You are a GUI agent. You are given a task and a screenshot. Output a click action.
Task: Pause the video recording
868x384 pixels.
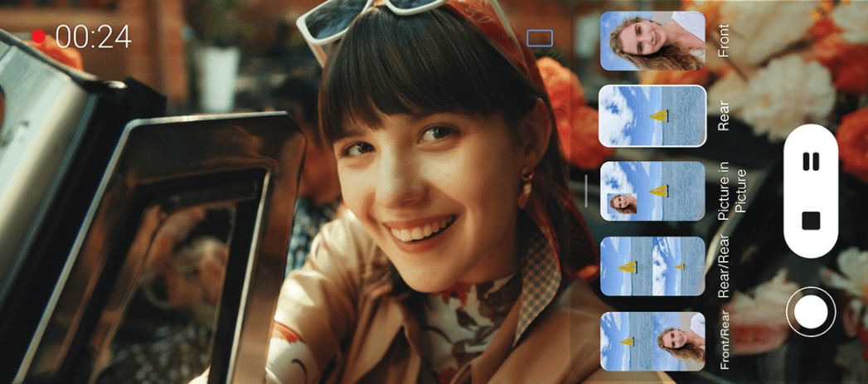point(811,162)
